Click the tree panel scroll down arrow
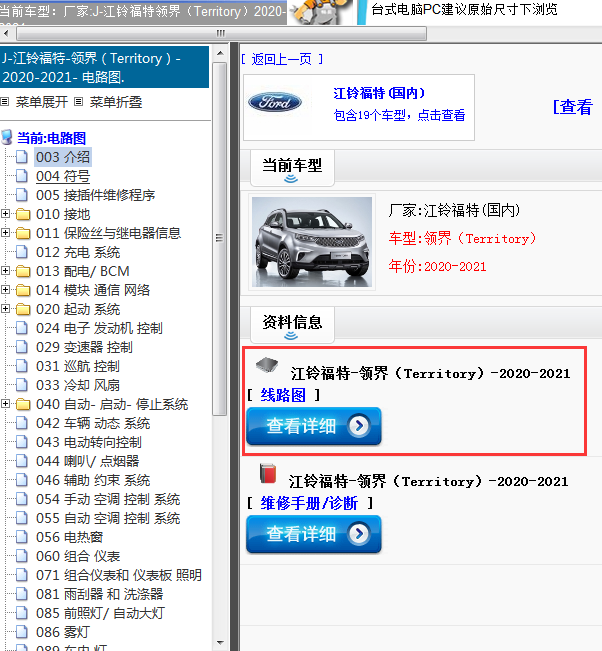 click(x=220, y=643)
